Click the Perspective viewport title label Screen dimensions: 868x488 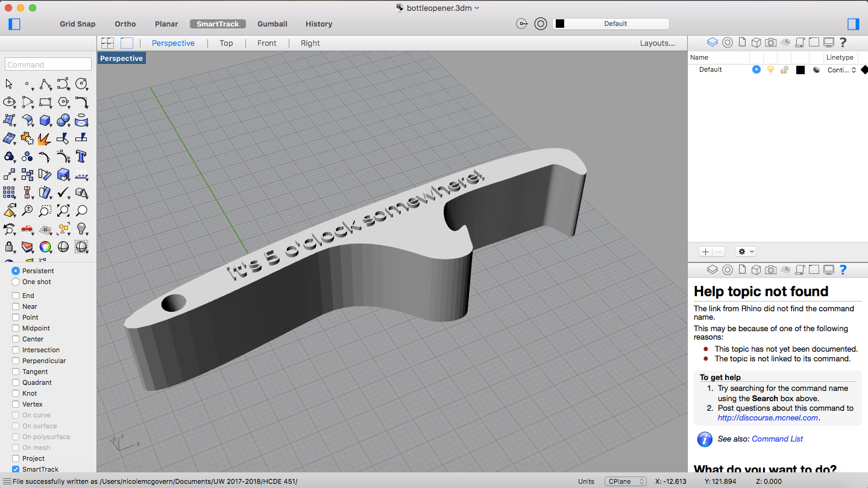(121, 59)
